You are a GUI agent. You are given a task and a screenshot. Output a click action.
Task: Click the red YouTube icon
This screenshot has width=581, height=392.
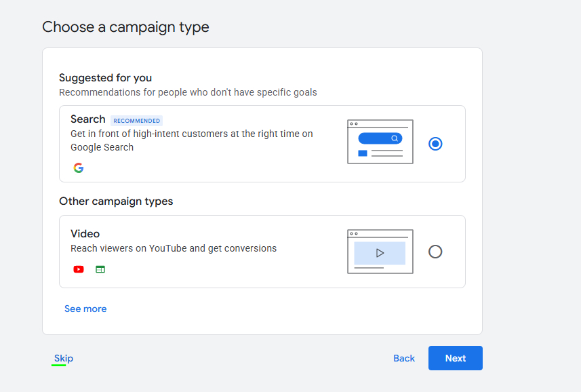click(x=79, y=269)
